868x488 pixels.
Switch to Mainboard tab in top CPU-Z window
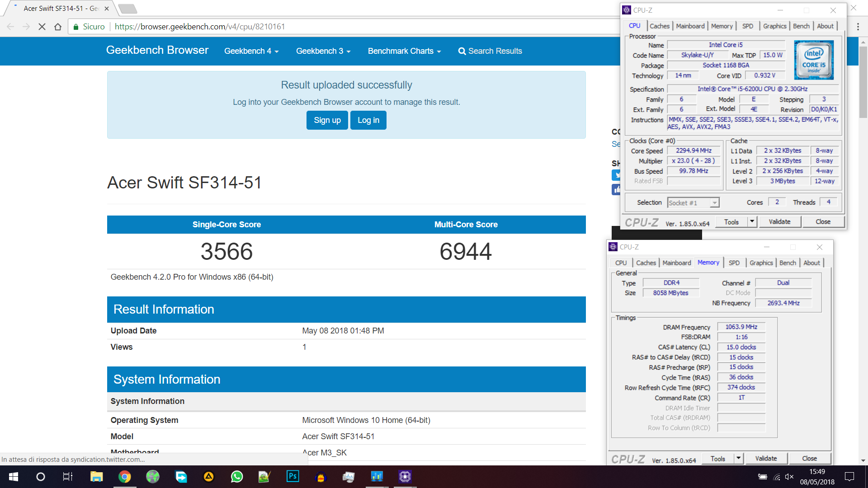690,26
